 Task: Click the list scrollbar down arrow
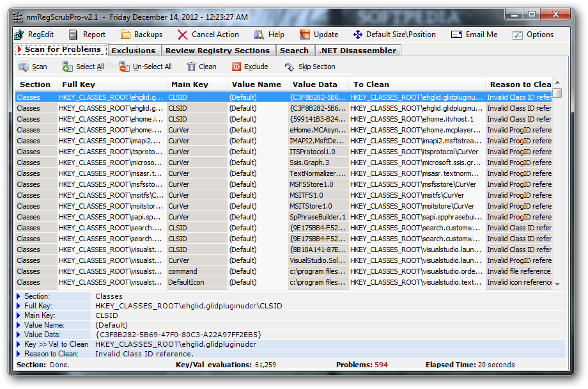coord(557,284)
